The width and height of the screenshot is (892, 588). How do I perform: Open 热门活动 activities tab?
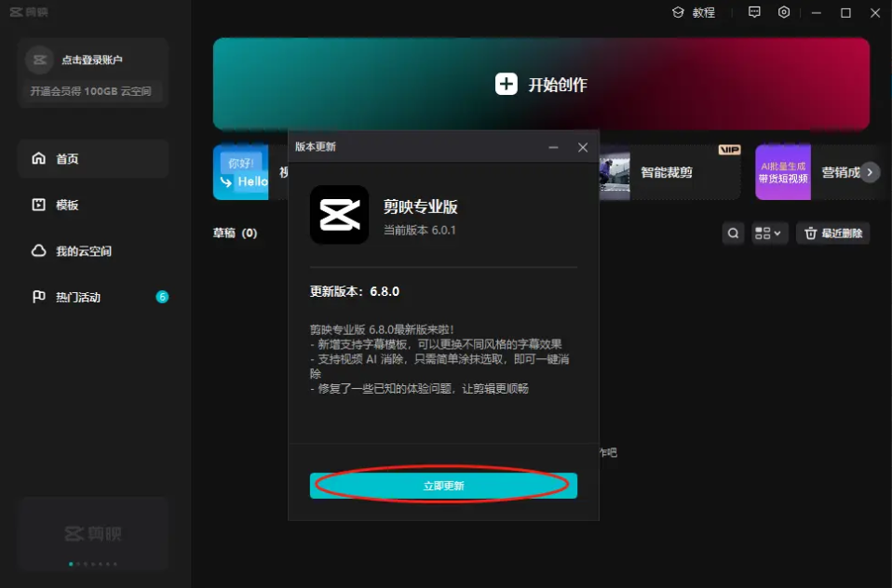93,297
